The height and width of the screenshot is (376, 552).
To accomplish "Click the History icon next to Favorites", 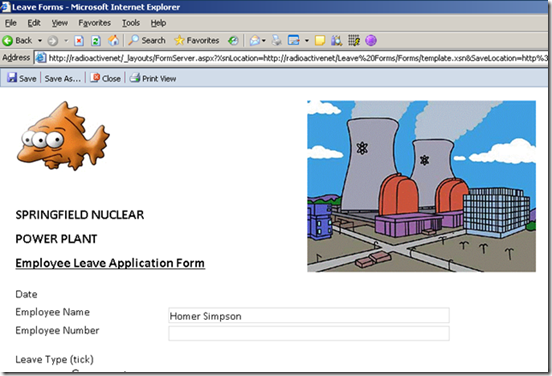I will [233, 41].
